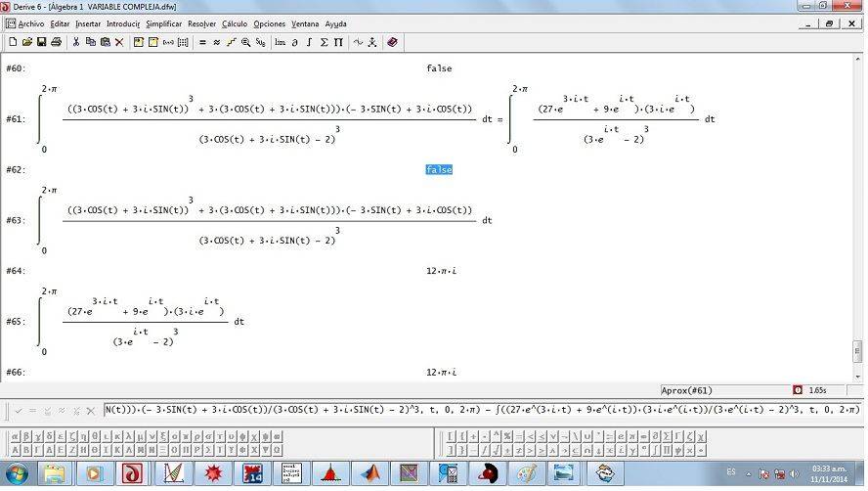
Task: Click the product (Π) toolbar icon
Action: [x=338, y=42]
